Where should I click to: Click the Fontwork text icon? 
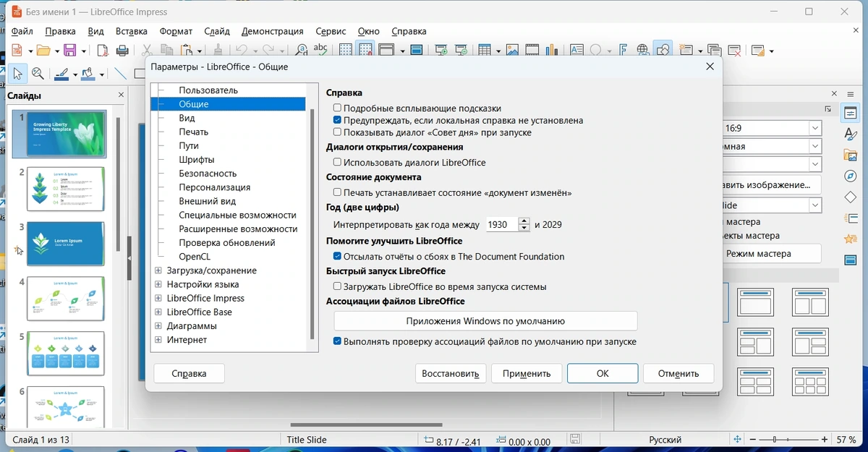coord(624,50)
